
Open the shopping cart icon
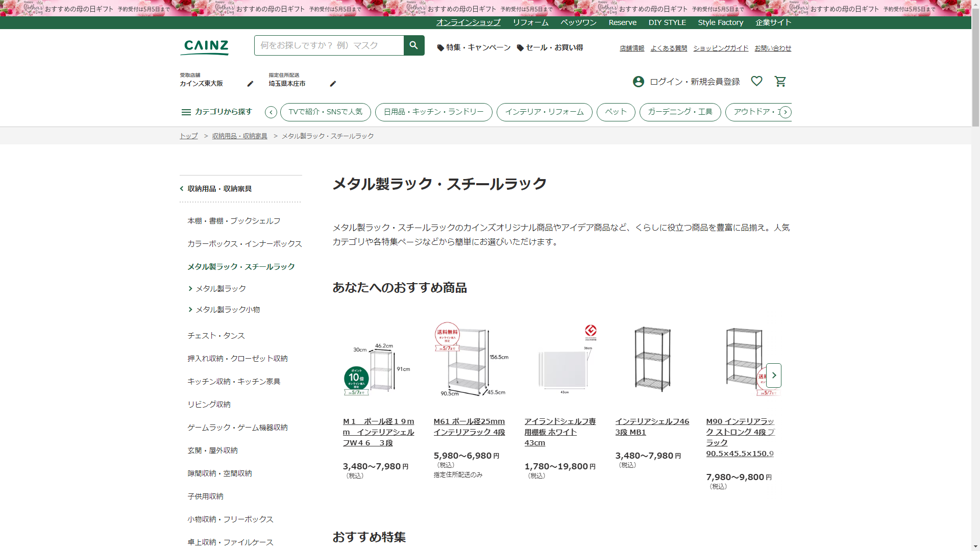click(780, 82)
